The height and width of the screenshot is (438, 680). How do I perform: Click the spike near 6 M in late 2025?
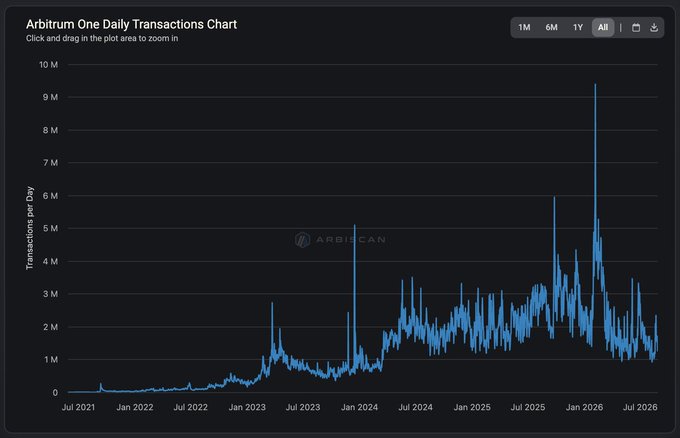coord(554,198)
